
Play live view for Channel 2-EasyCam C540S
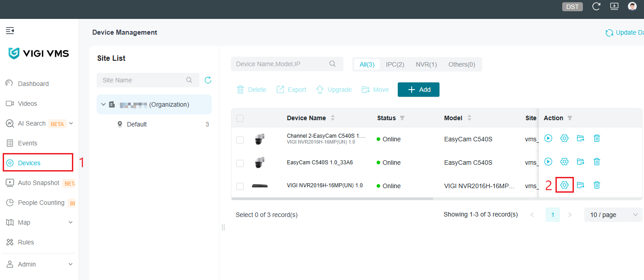click(548, 138)
